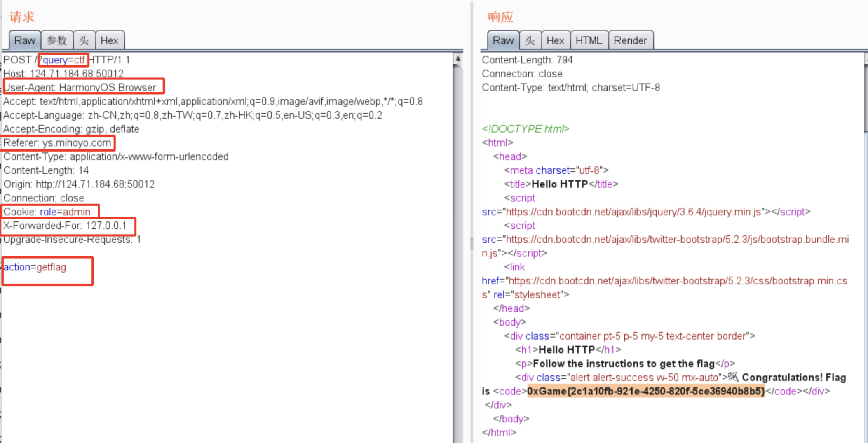This screenshot has width=868, height=443.
Task: Click the jquery.min.js script src line
Action: coord(646,212)
